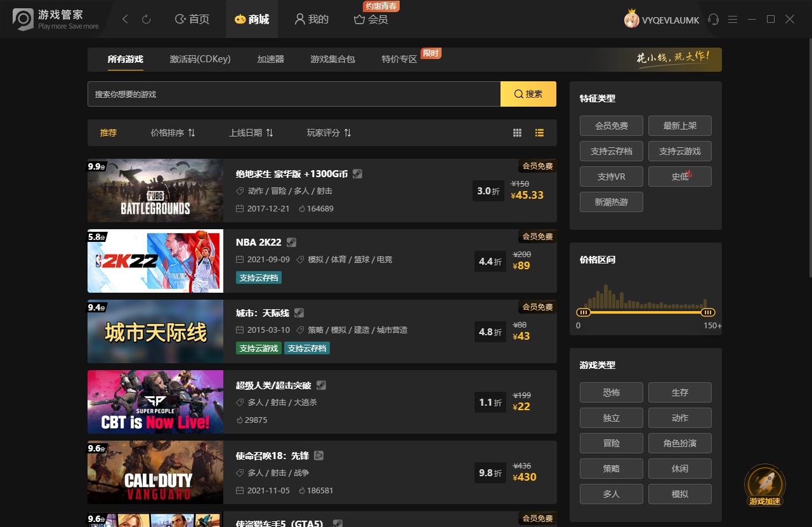Click the minimum price slider handle
The image size is (812, 527).
coord(584,312)
